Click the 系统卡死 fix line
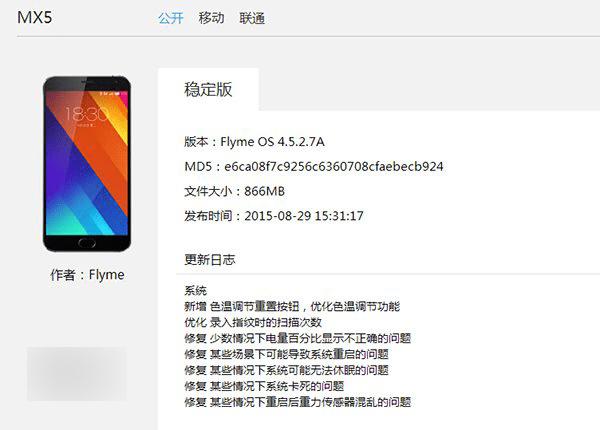 pyautogui.click(x=264, y=386)
